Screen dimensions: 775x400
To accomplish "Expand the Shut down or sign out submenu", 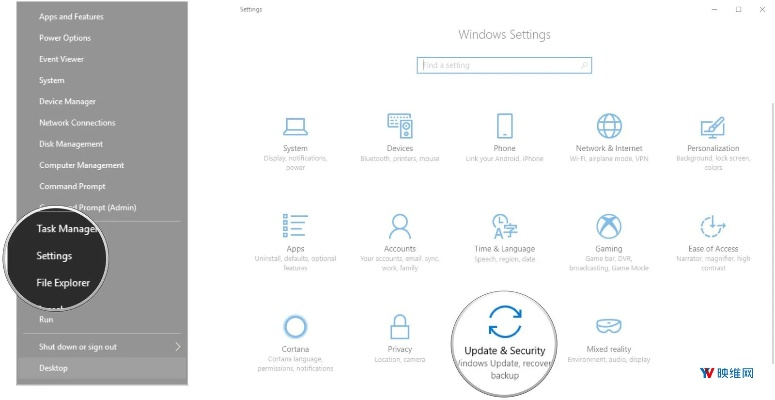I will point(100,347).
